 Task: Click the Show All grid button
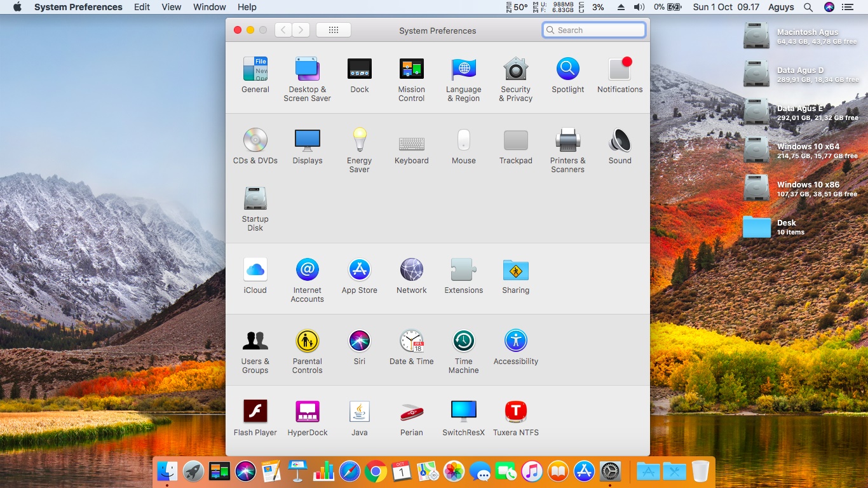[334, 30]
